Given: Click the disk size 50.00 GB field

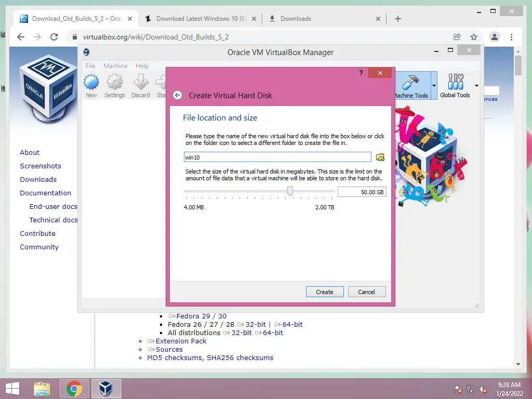Looking at the screenshot, I should 362,192.
